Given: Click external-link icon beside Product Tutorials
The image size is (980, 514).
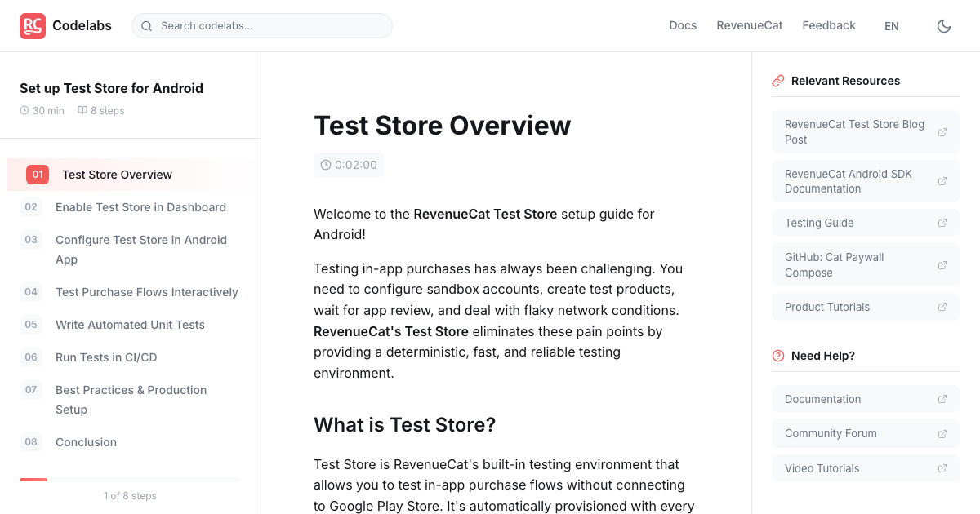Looking at the screenshot, I should (942, 307).
